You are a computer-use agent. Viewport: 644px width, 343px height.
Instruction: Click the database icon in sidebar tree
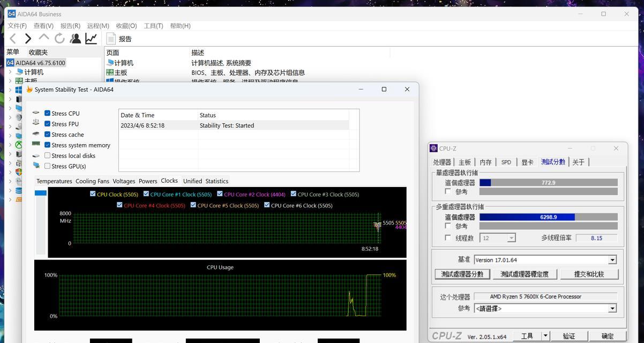point(19,190)
